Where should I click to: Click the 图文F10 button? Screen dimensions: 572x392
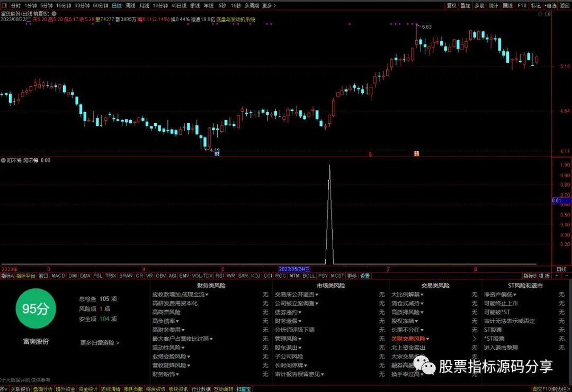tap(542, 389)
